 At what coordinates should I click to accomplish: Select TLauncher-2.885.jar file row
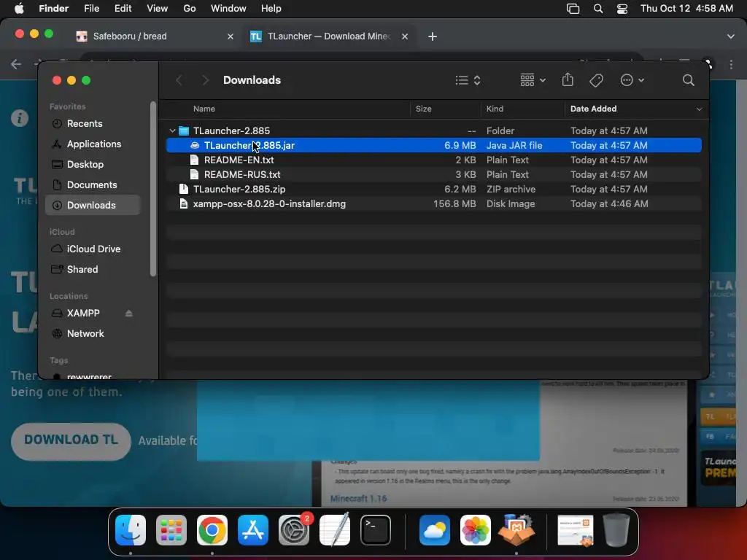433,145
